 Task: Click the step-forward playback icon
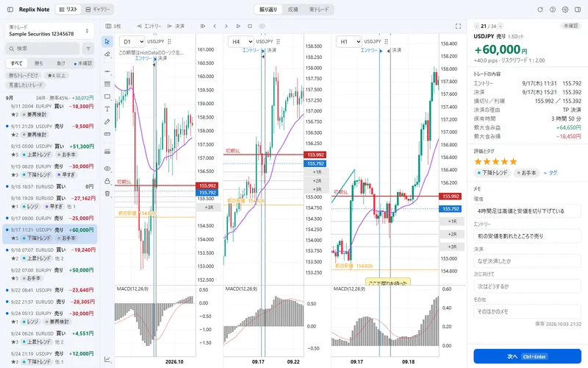(x=203, y=26)
